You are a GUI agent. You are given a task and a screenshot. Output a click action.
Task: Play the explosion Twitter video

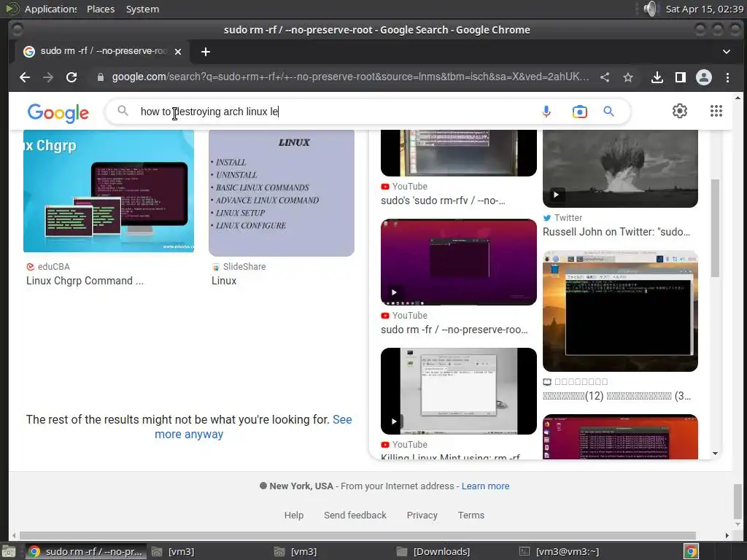coord(620,168)
